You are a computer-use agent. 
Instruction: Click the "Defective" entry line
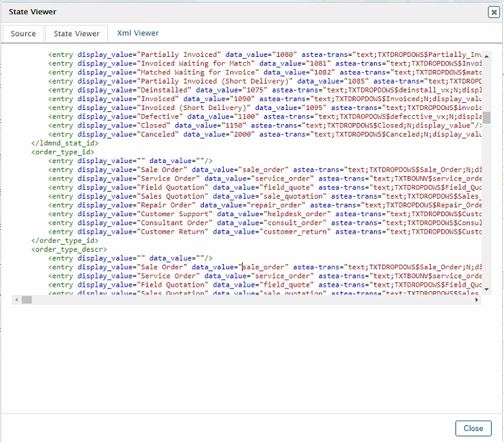(x=265, y=116)
